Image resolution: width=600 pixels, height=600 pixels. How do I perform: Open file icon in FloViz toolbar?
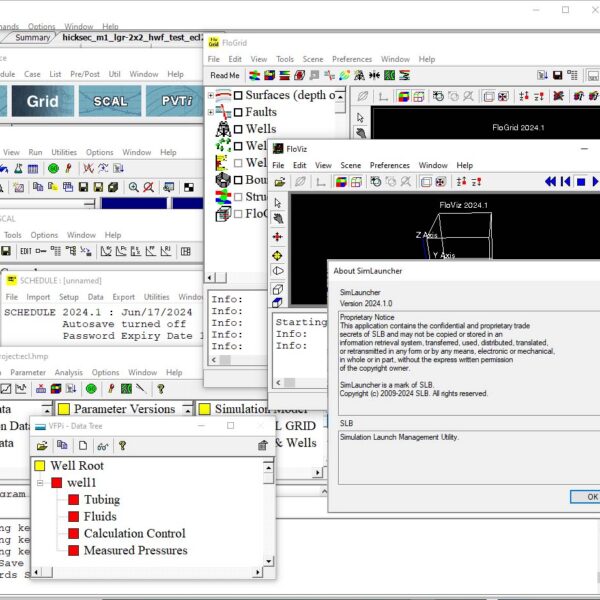pyautogui.click(x=280, y=182)
